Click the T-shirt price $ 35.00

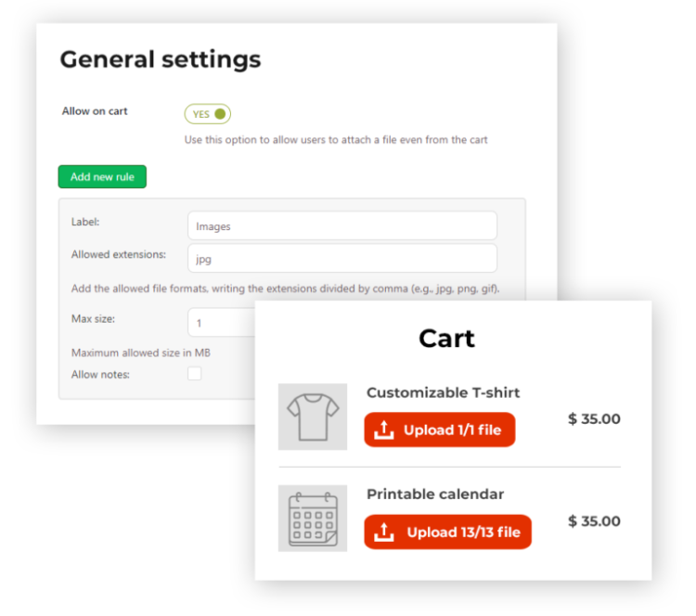(x=594, y=419)
